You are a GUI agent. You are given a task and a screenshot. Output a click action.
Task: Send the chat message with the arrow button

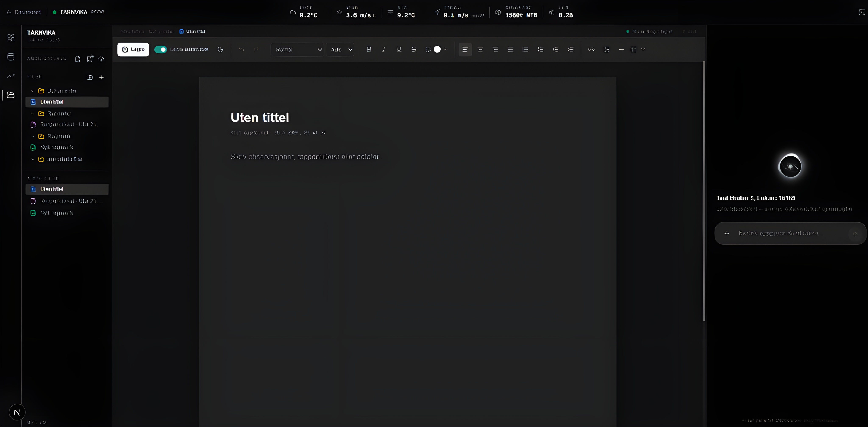coord(855,234)
